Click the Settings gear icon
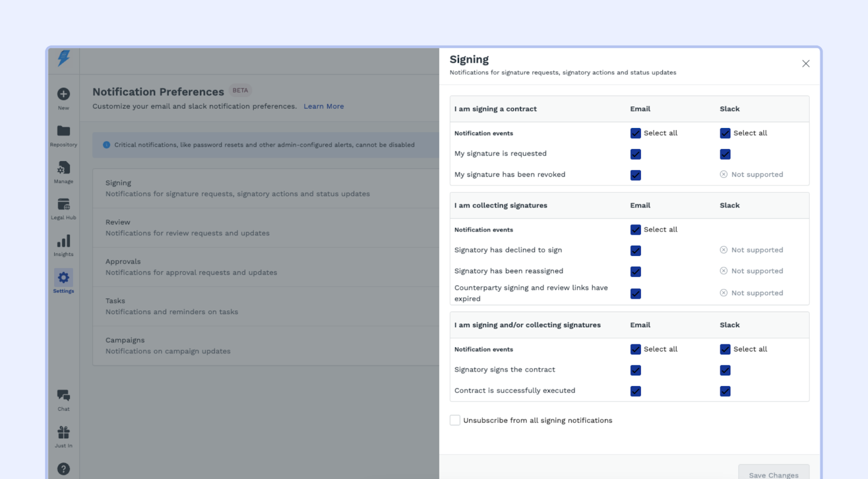Screen dimensions: 868x479 pos(63,278)
